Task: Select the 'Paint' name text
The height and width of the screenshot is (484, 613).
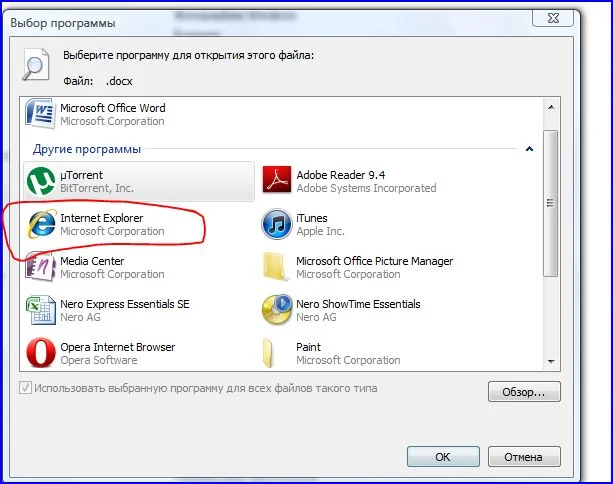Action: [308, 347]
